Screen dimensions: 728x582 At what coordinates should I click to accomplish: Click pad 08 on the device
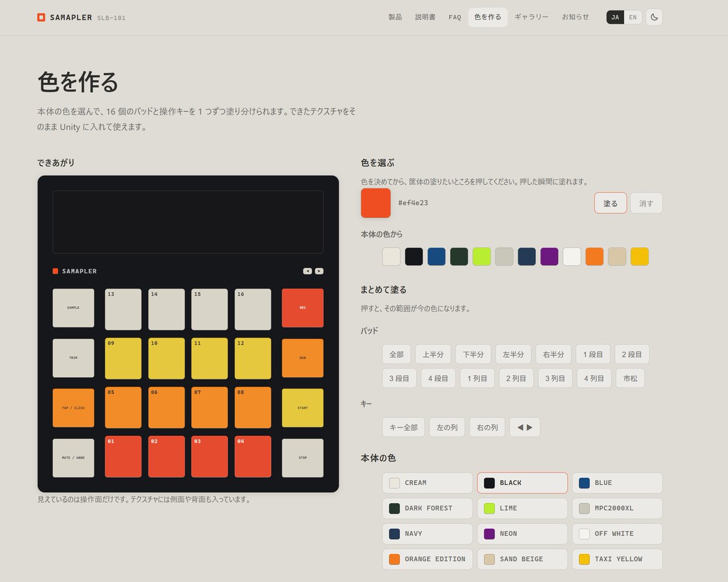[253, 407]
